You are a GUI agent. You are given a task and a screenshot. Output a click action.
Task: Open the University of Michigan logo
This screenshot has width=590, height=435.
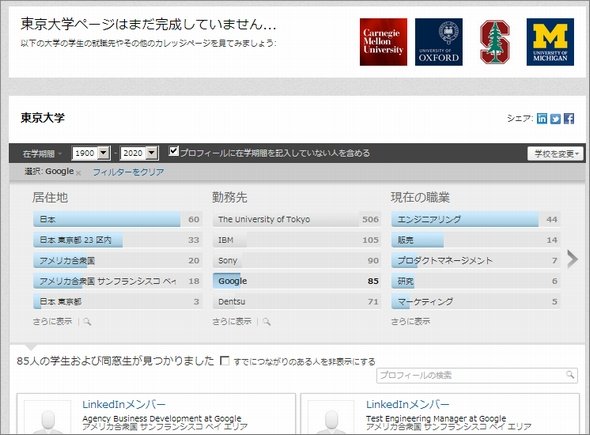(550, 42)
